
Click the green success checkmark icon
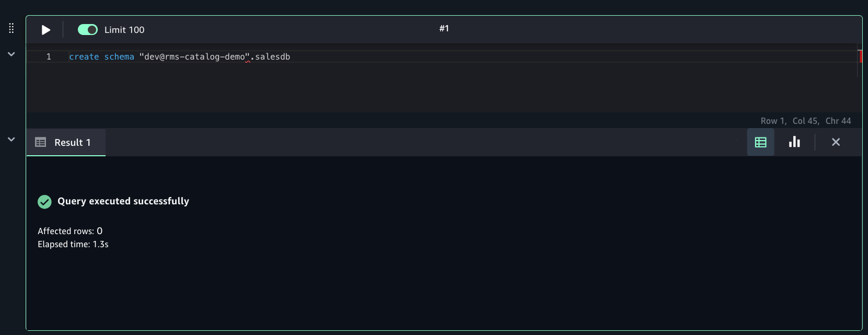click(x=45, y=202)
